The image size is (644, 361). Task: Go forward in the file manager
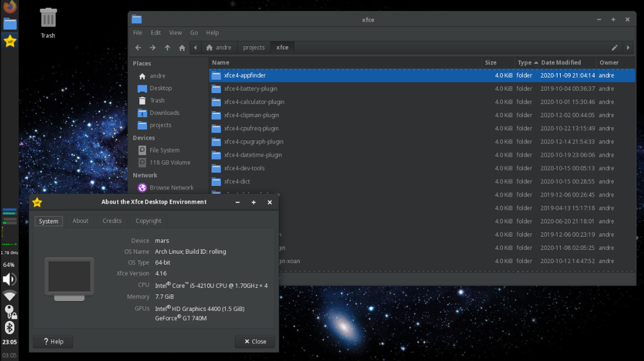[x=153, y=48]
